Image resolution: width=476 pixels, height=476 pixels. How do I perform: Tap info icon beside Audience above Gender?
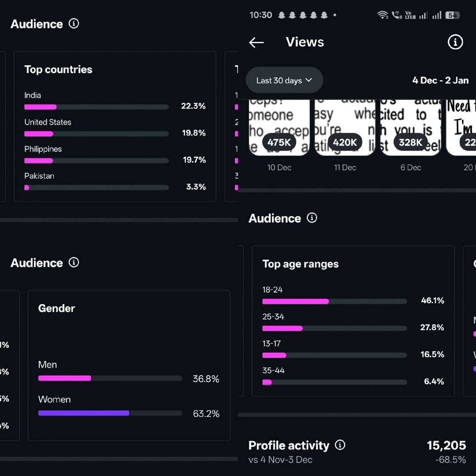[74, 262]
